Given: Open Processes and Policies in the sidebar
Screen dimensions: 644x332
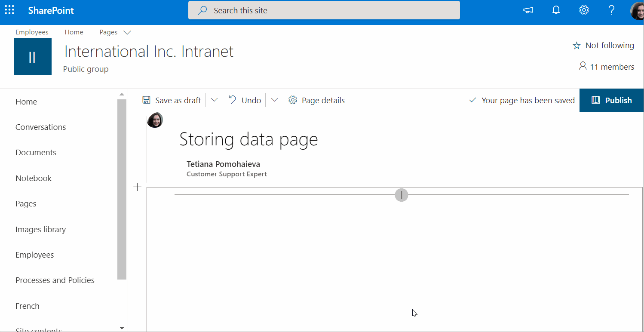Looking at the screenshot, I should pos(55,280).
